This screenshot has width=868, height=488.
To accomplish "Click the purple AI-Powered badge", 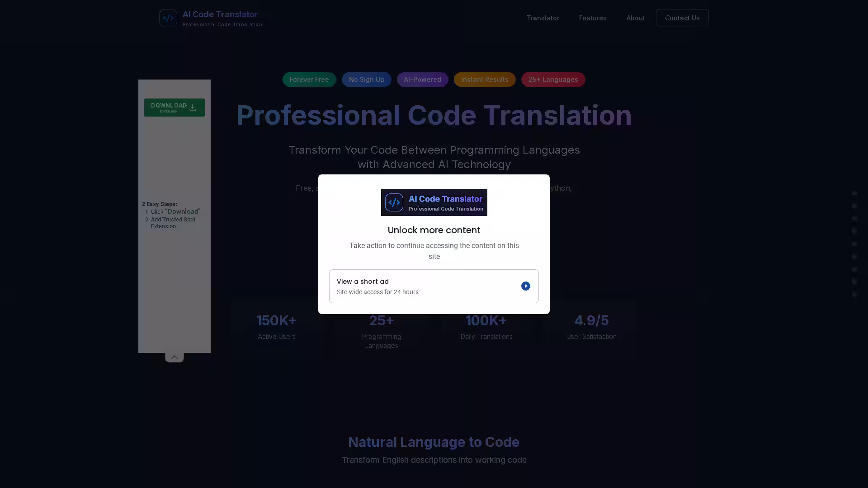I will click(x=422, y=80).
